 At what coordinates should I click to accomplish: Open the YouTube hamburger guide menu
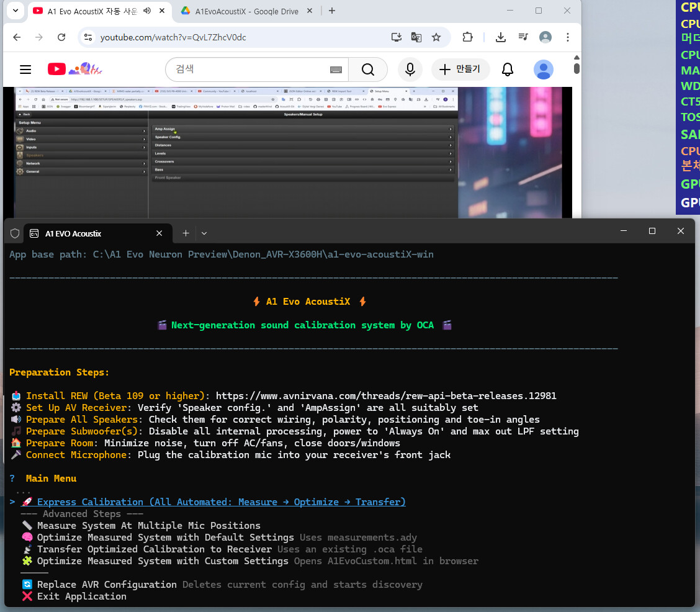pos(25,70)
